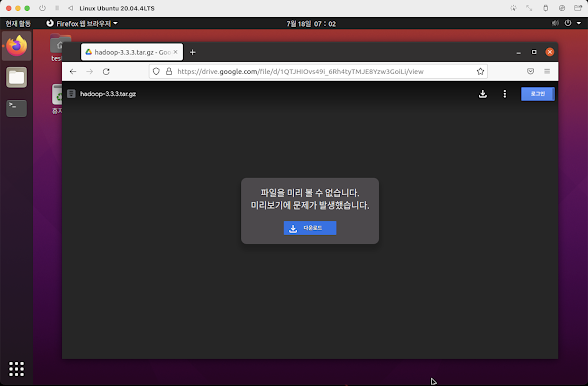Open the Firefox hamburger application menu

tap(547, 71)
